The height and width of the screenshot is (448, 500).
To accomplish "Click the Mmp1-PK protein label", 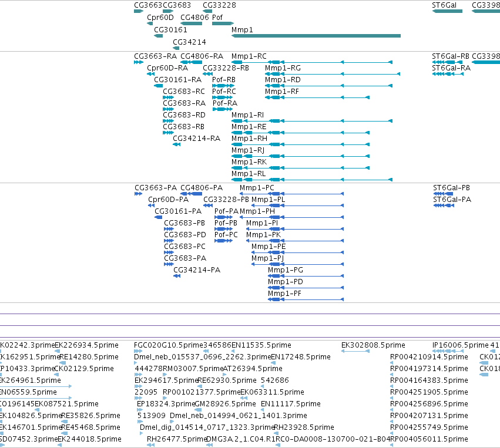I will tap(263, 235).
